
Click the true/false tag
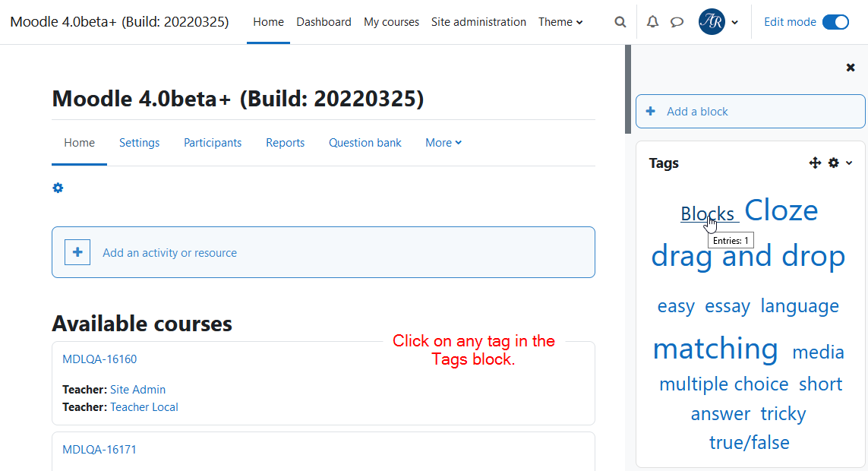750,443
